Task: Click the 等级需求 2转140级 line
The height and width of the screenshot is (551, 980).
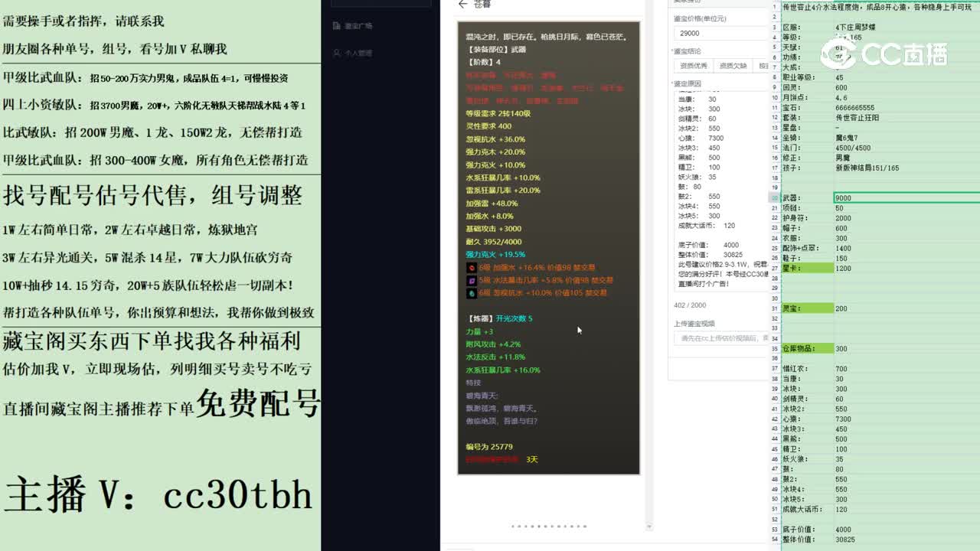Action: tap(498, 113)
